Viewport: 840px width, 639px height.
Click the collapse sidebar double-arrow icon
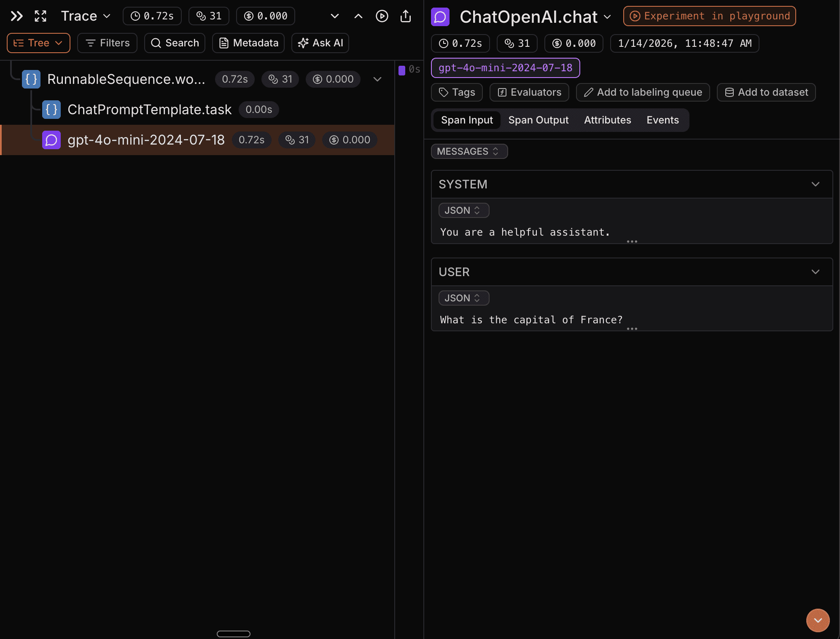16,16
